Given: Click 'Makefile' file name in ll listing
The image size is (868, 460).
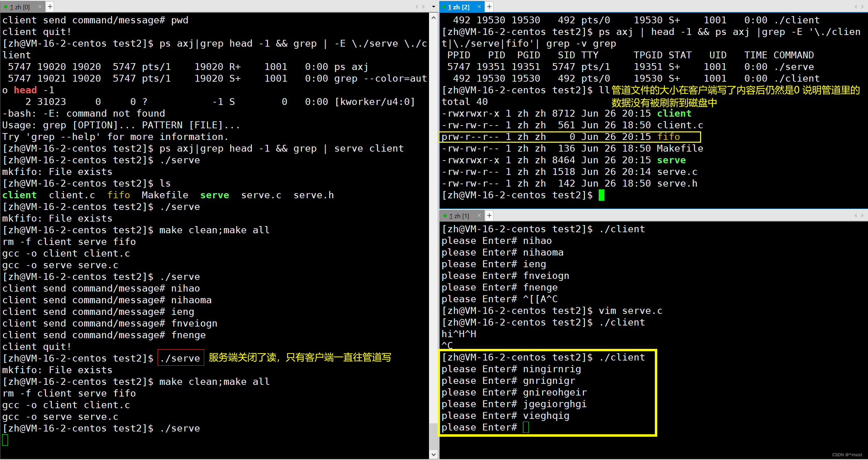Looking at the screenshot, I should click(x=680, y=149).
